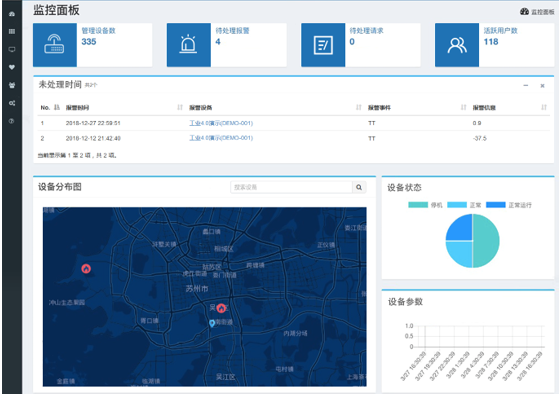Click the 118 active users value
The width and height of the screenshot is (560, 394).
tap(491, 42)
